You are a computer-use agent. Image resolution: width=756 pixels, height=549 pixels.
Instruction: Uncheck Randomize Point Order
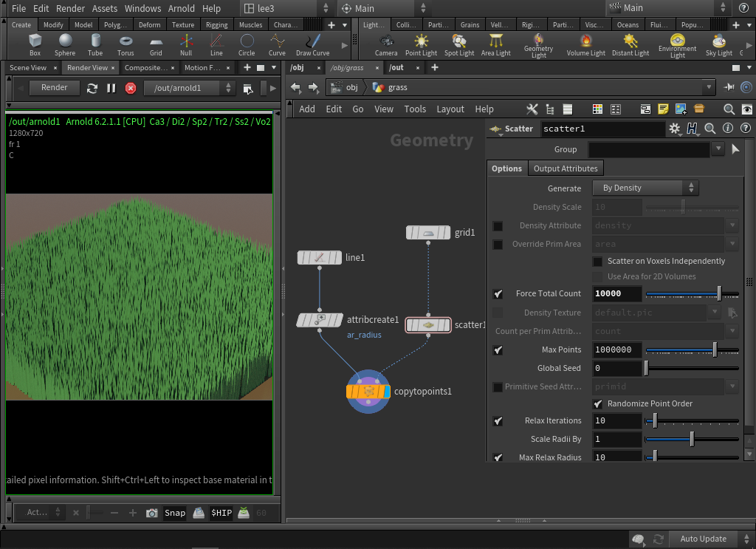click(x=598, y=404)
